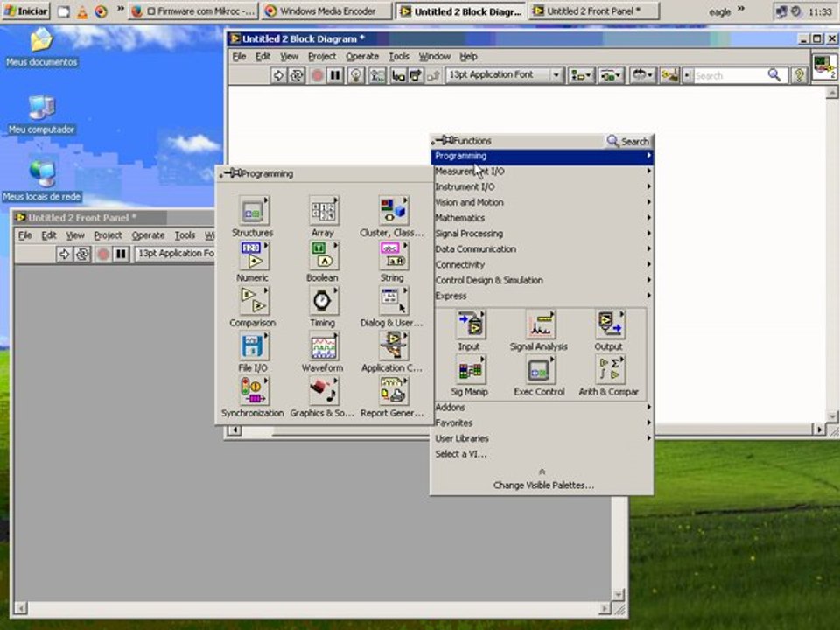The height and width of the screenshot is (630, 840).
Task: Open the Express Output palette
Action: (610, 325)
